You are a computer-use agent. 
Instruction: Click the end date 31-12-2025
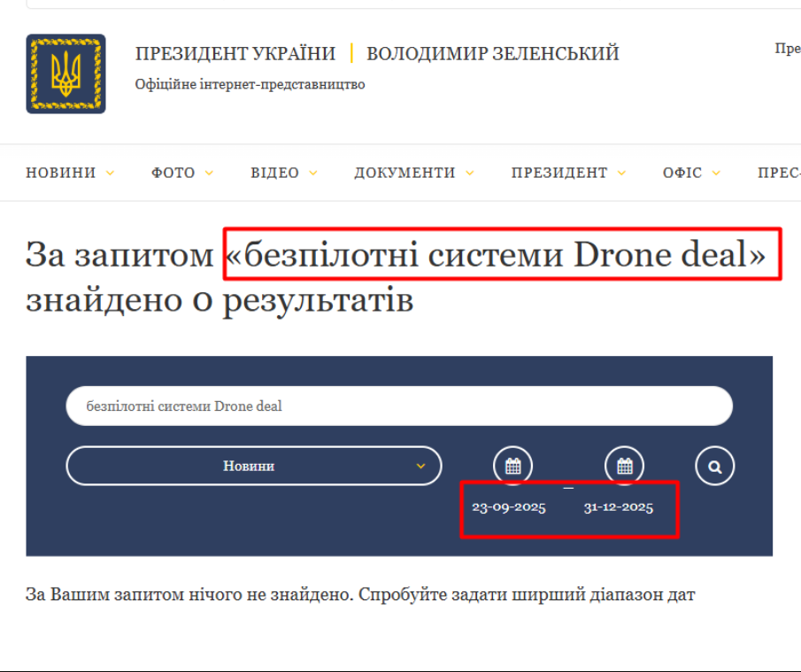(x=619, y=507)
